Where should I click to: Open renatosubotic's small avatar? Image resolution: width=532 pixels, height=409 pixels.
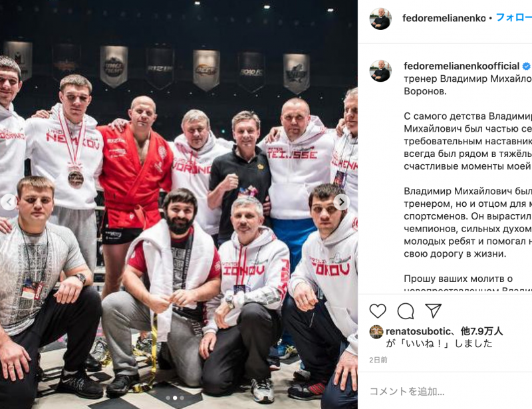click(x=376, y=332)
